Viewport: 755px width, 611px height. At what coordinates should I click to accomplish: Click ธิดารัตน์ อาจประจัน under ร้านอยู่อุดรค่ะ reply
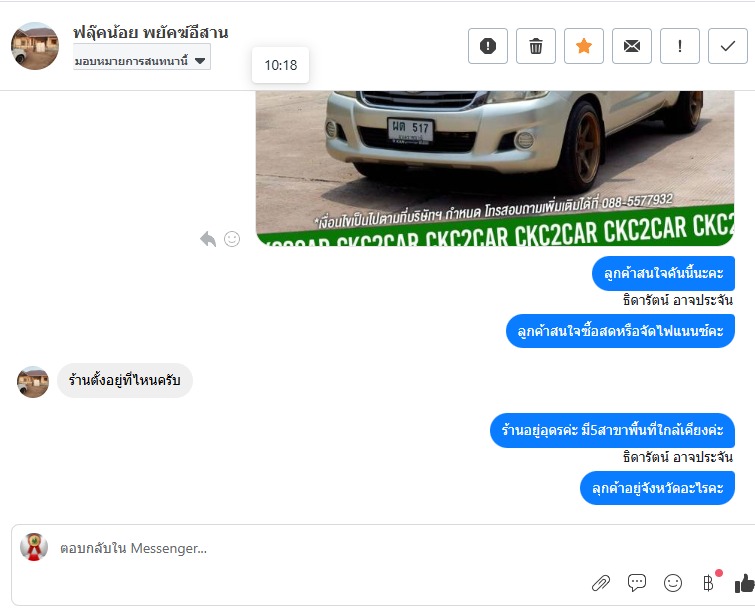click(x=677, y=456)
